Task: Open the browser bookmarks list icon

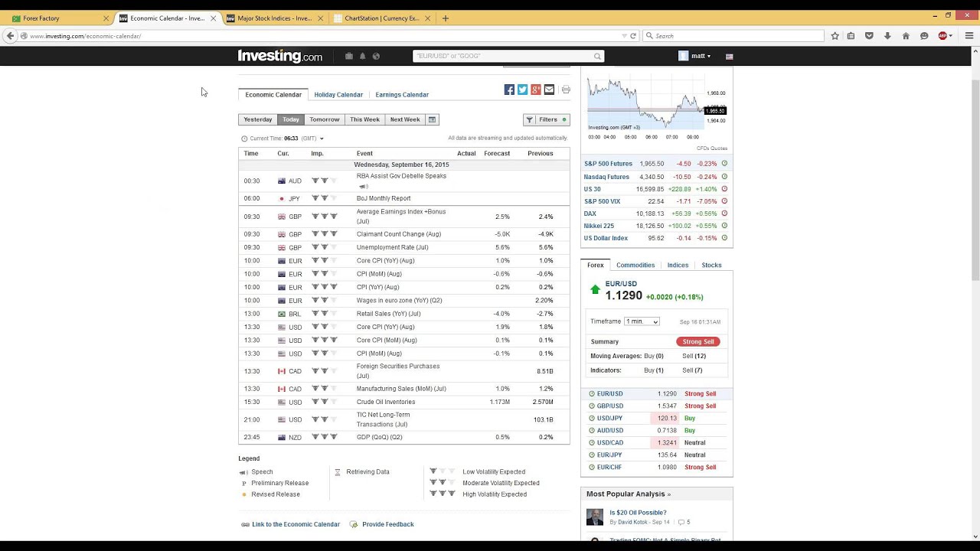Action: tap(851, 36)
